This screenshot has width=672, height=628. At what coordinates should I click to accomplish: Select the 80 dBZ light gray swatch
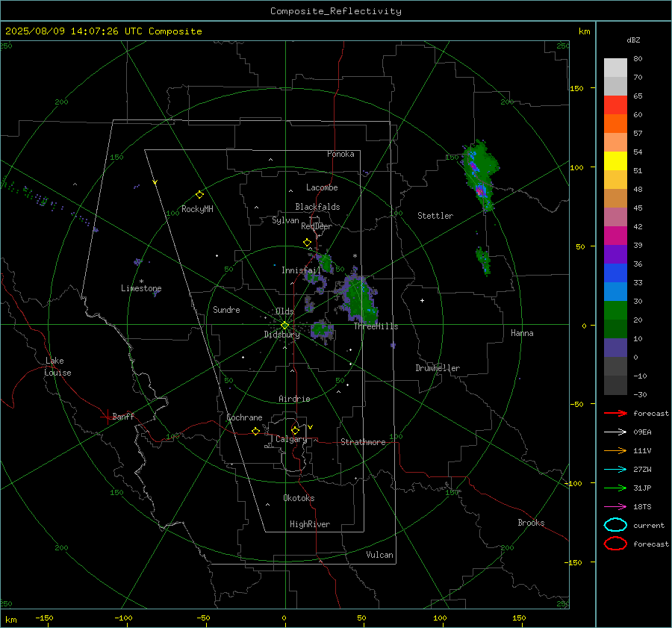615,67
